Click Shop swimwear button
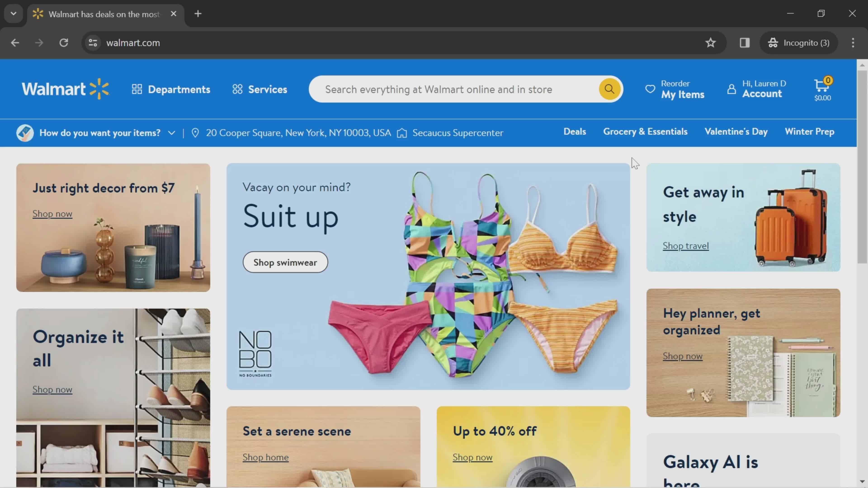 pos(285,262)
